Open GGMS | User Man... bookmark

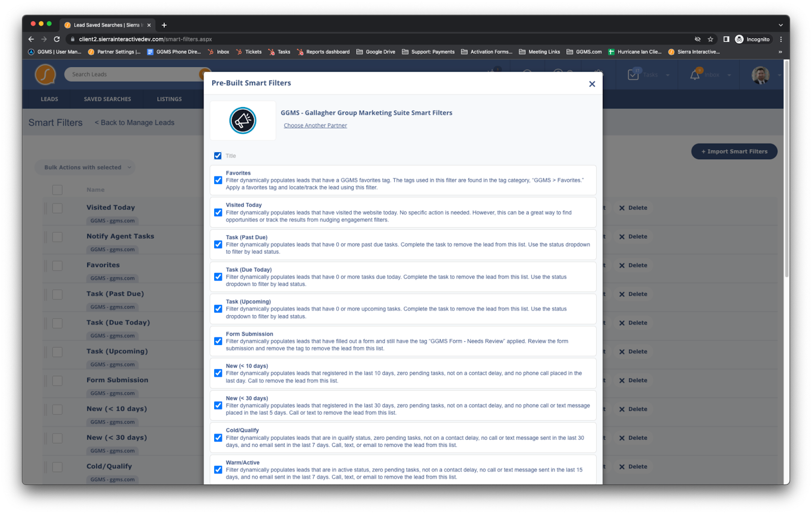click(55, 52)
